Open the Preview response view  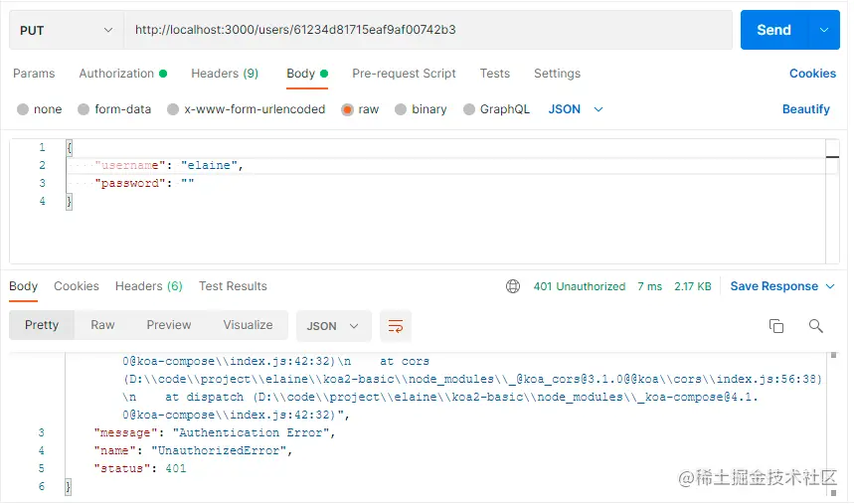169,325
